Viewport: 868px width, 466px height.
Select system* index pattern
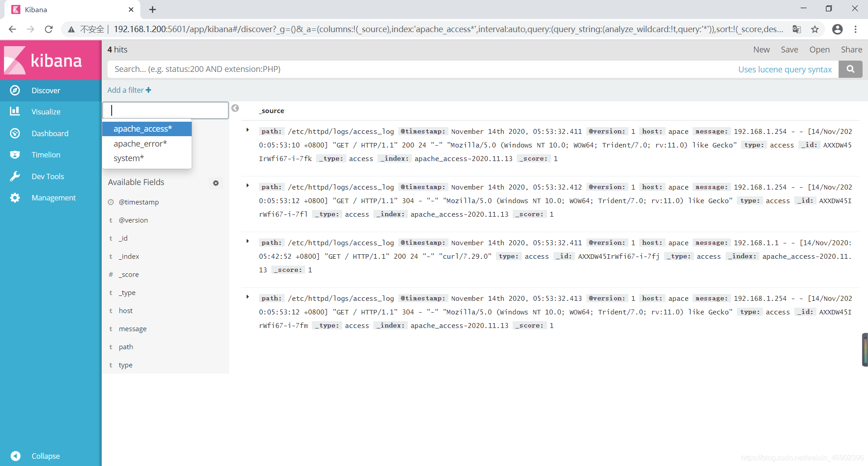(147, 158)
